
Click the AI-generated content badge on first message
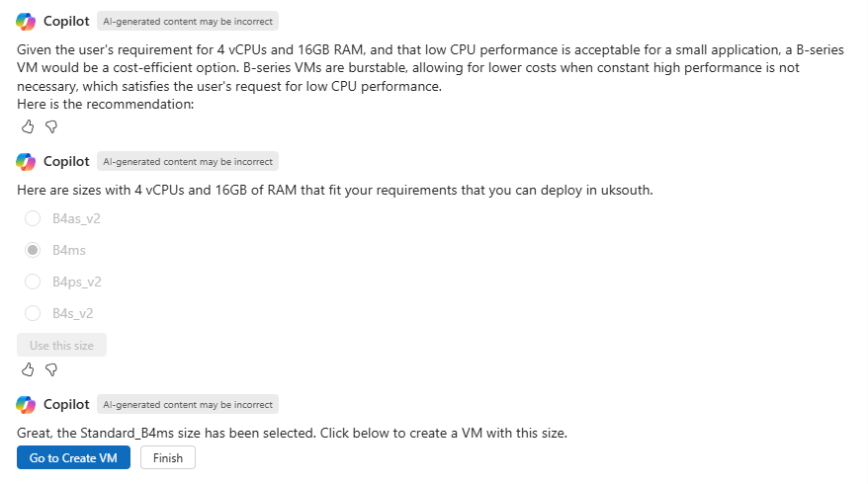click(188, 21)
